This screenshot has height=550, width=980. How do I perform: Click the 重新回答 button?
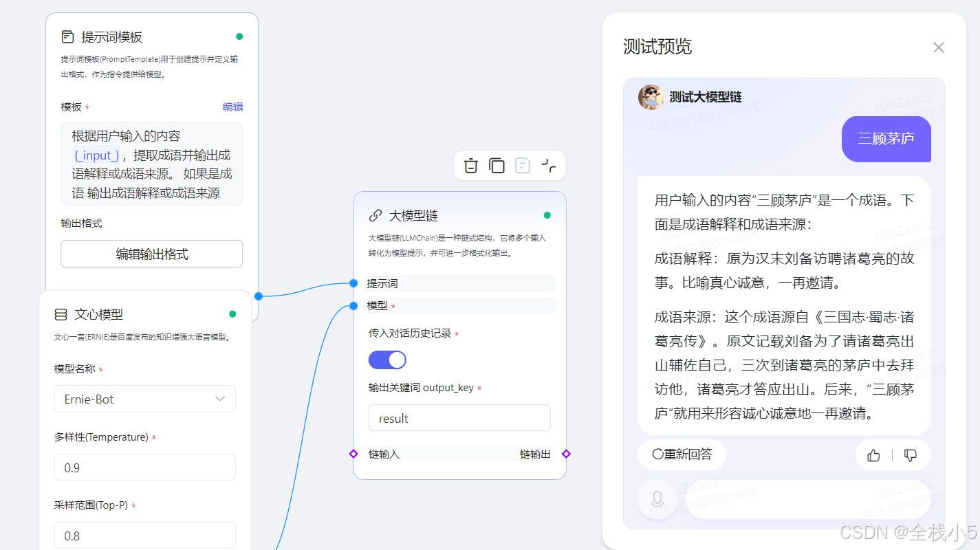click(x=682, y=454)
